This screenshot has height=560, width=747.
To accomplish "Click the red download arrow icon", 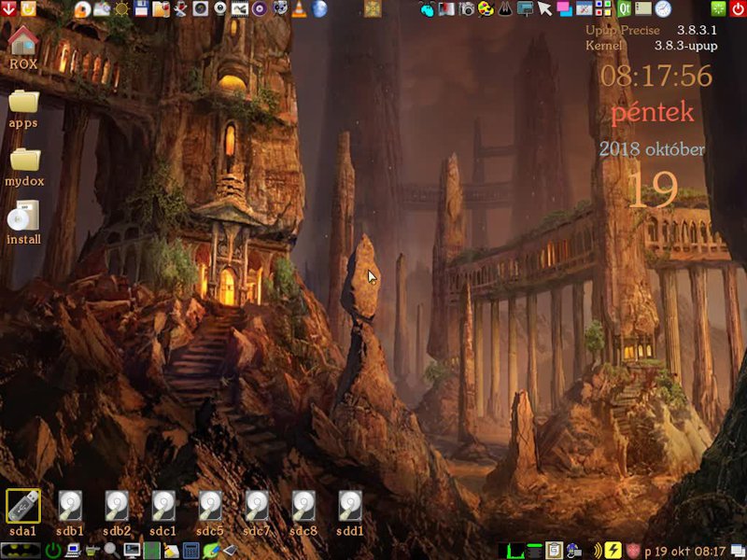I will point(8,8).
